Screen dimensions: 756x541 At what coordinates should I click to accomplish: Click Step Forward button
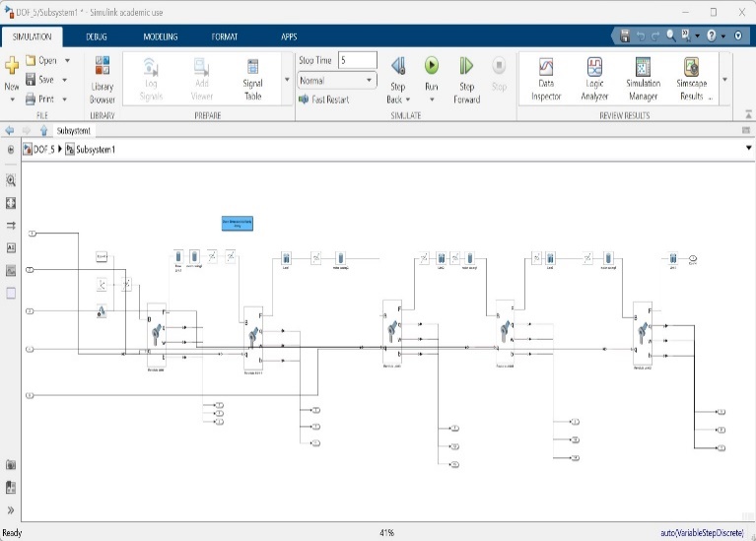(x=466, y=80)
